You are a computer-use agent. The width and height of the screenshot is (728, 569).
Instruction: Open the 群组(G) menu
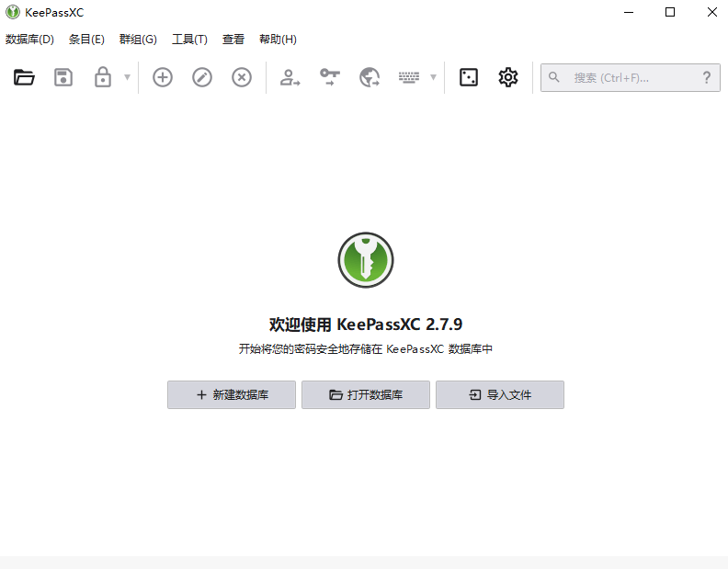point(138,40)
